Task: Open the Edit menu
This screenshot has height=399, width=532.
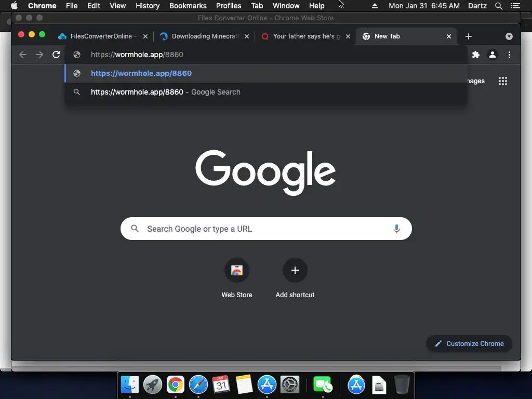Action: pos(94,6)
